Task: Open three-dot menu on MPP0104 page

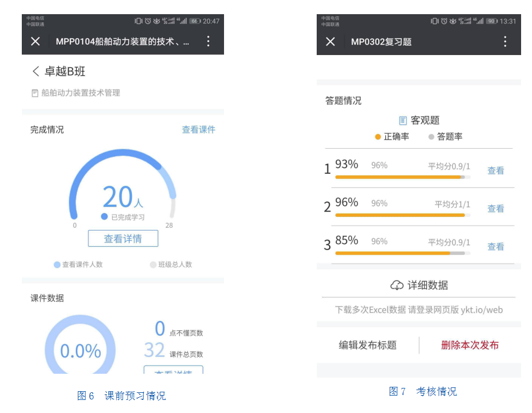Action: [208, 41]
